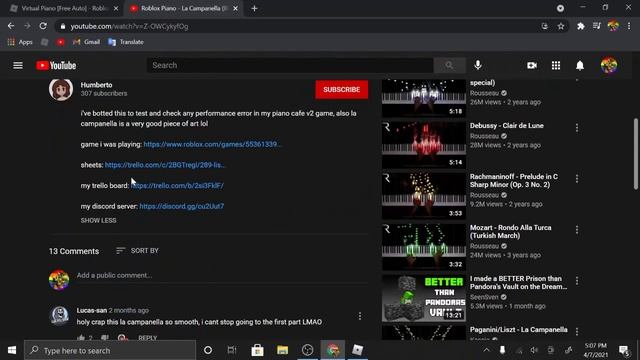This screenshot has height=360, width=640.
Task: Open the BETTER Prison than Pandora's Vault thumbnail
Action: pos(424,298)
